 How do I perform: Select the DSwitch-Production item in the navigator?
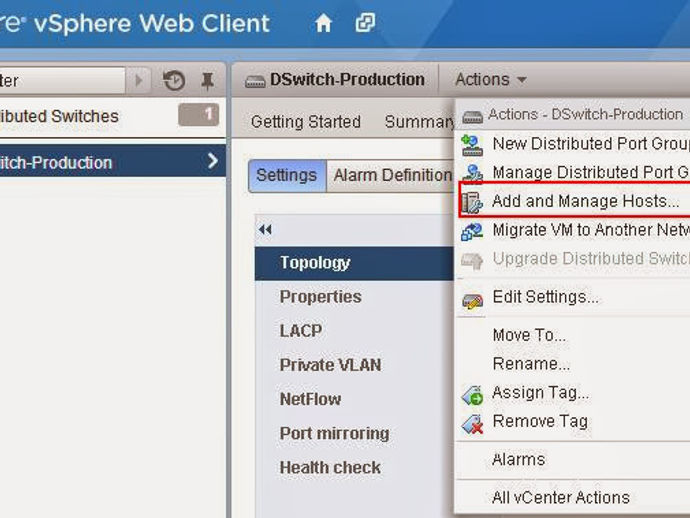tap(113, 162)
